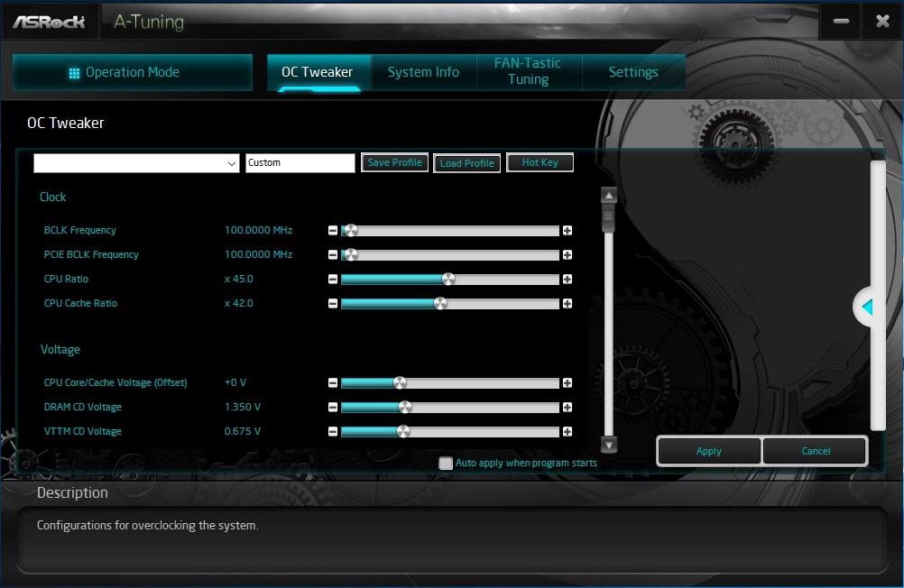The image size is (904, 588).
Task: Click the CPU Ratio slider handle
Action: pyautogui.click(x=448, y=279)
